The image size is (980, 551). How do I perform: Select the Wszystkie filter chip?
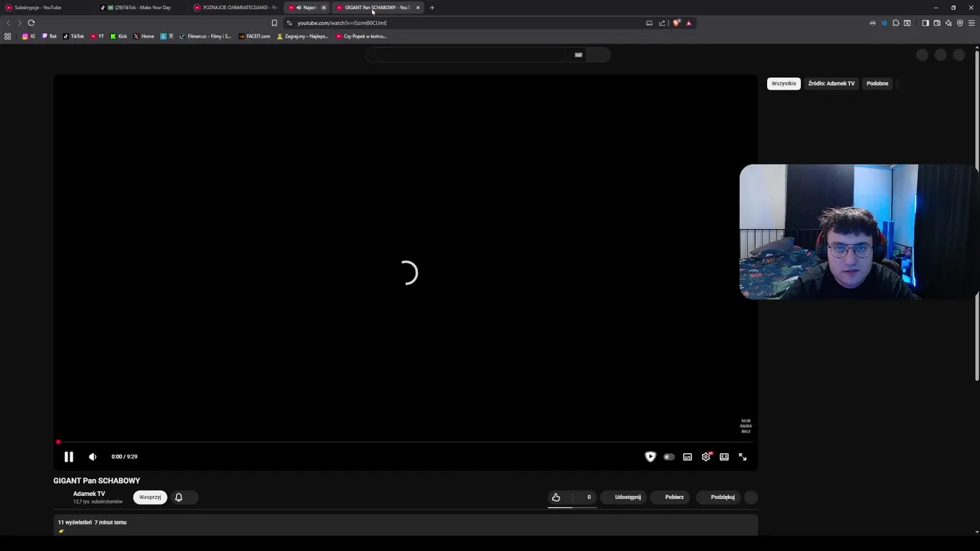[x=784, y=83]
